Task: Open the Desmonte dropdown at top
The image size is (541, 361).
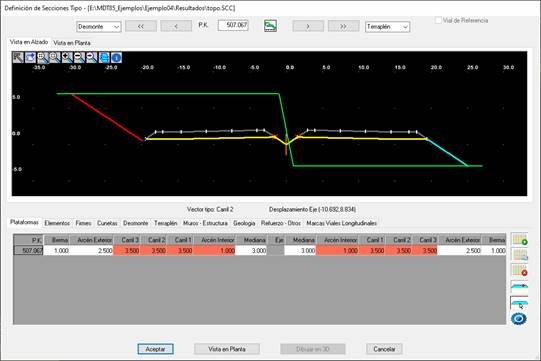Action: (99, 27)
